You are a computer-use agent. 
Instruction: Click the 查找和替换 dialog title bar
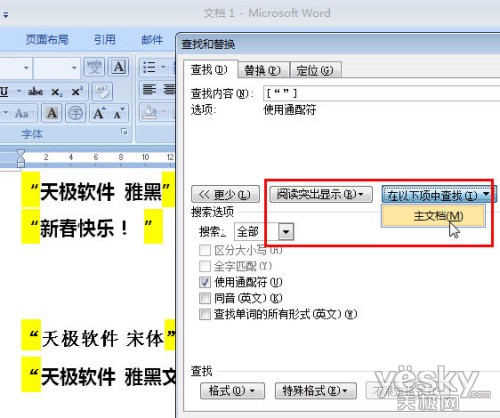coord(338,44)
